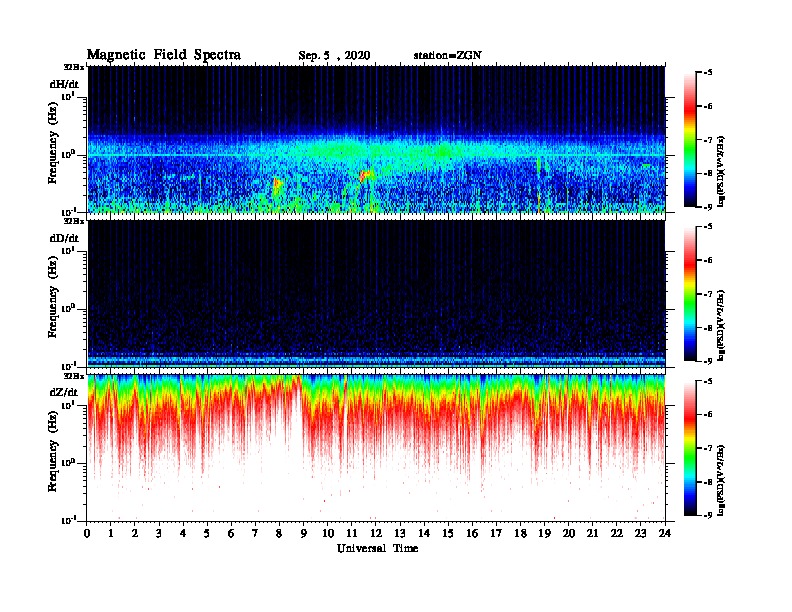The height and width of the screenshot is (612, 792).
Task: Click hour tick label "19" on the time axis
Action: pos(544,534)
